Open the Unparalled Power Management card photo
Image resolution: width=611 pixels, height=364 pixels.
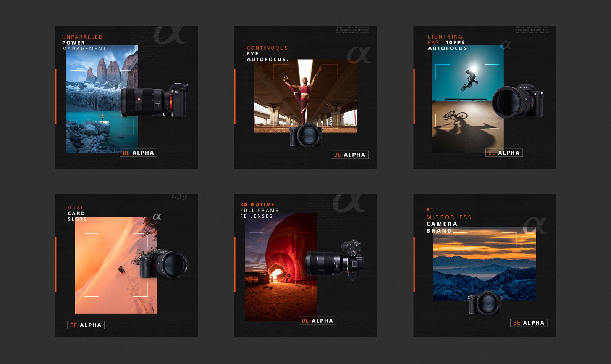point(102,99)
